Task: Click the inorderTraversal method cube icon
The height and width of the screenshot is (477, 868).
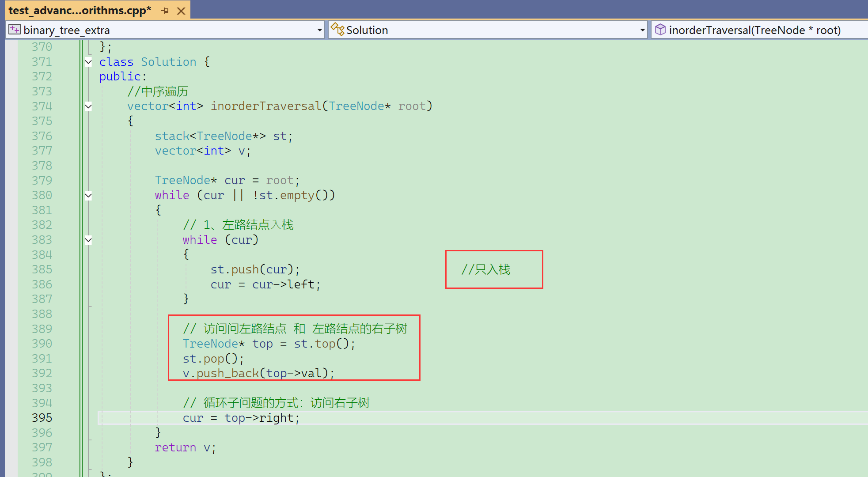Action: pos(660,30)
